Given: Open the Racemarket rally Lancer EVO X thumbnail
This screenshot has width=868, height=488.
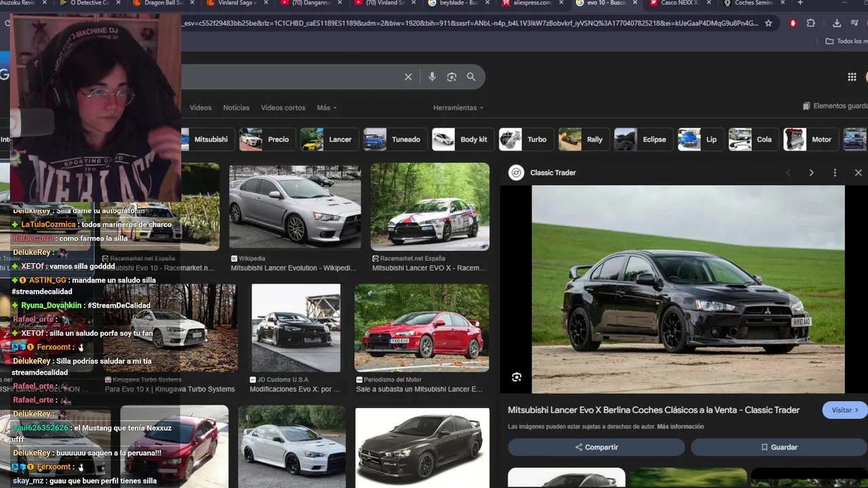Looking at the screenshot, I should pyautogui.click(x=430, y=205).
